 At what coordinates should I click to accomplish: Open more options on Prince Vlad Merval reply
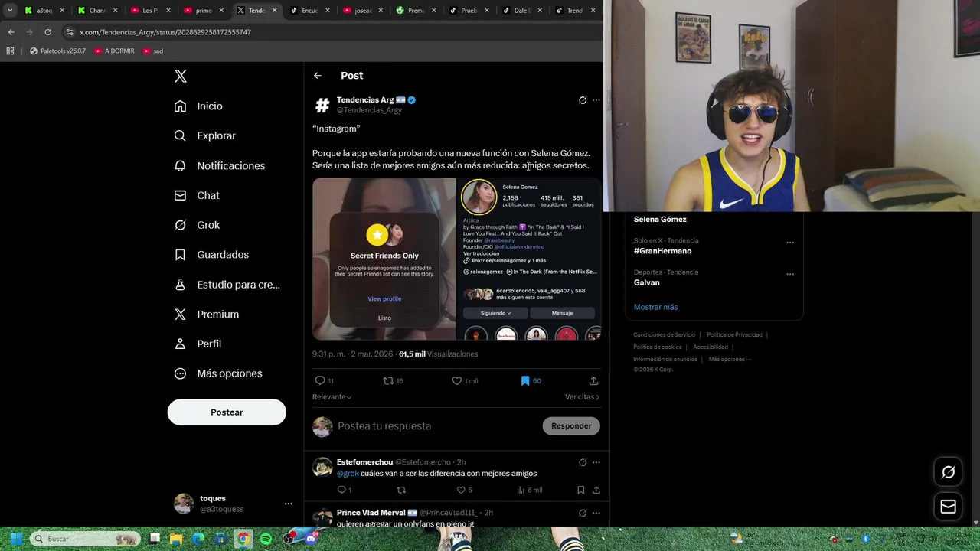click(596, 513)
